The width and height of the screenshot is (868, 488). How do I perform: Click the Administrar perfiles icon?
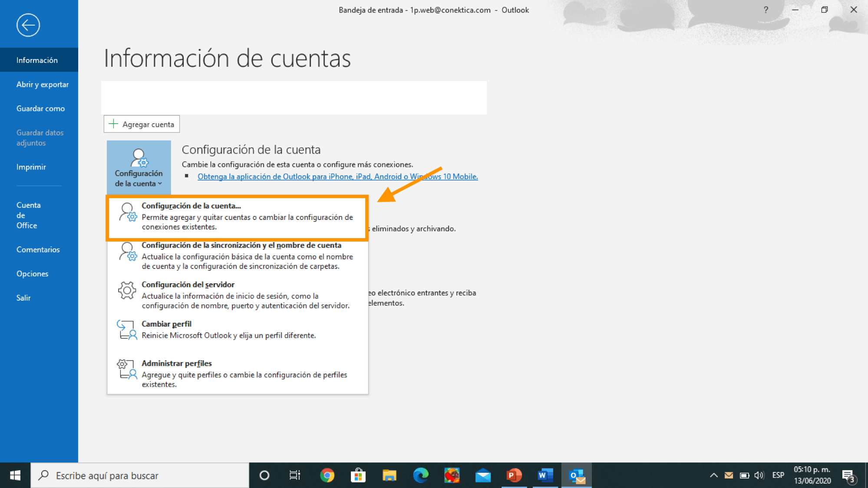(127, 369)
